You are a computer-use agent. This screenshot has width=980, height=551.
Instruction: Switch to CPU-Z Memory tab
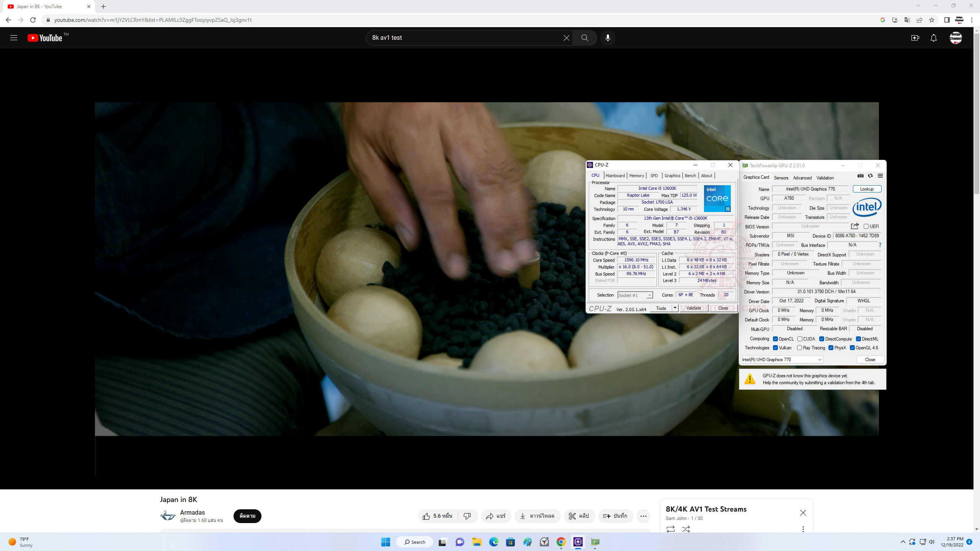(x=636, y=176)
